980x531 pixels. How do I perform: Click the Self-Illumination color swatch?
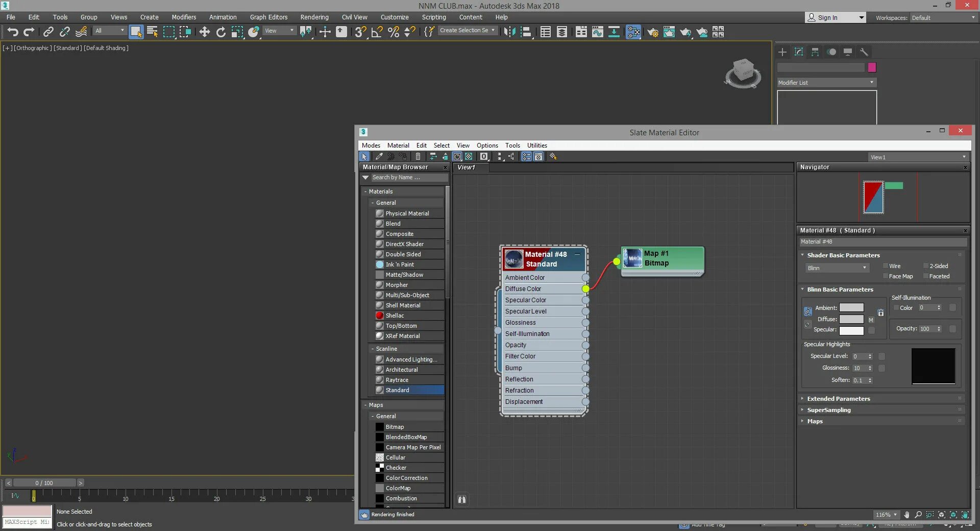point(952,308)
